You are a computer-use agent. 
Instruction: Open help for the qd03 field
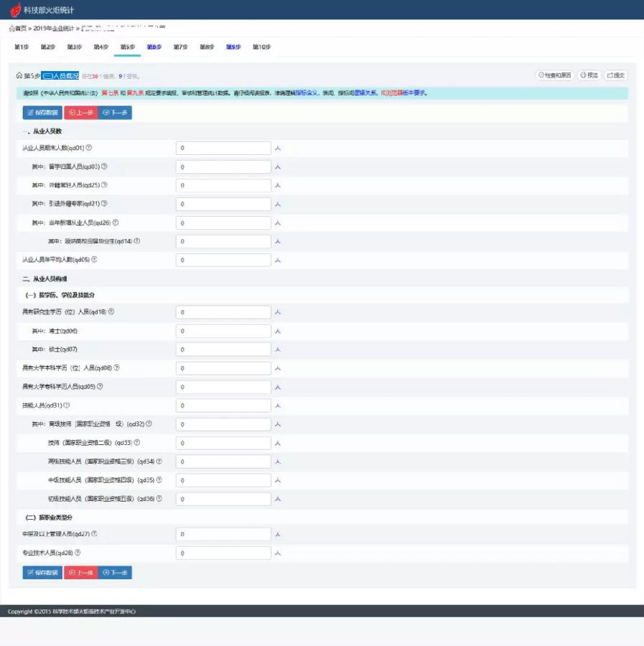pos(104,167)
